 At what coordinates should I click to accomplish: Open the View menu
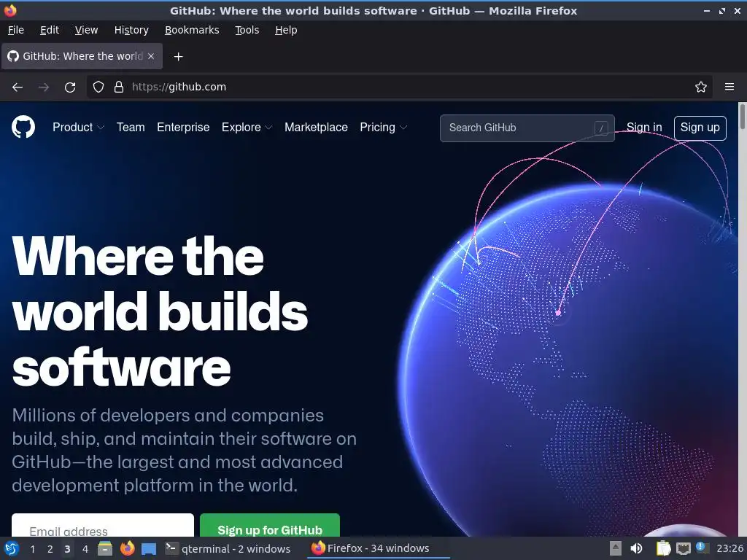click(86, 30)
